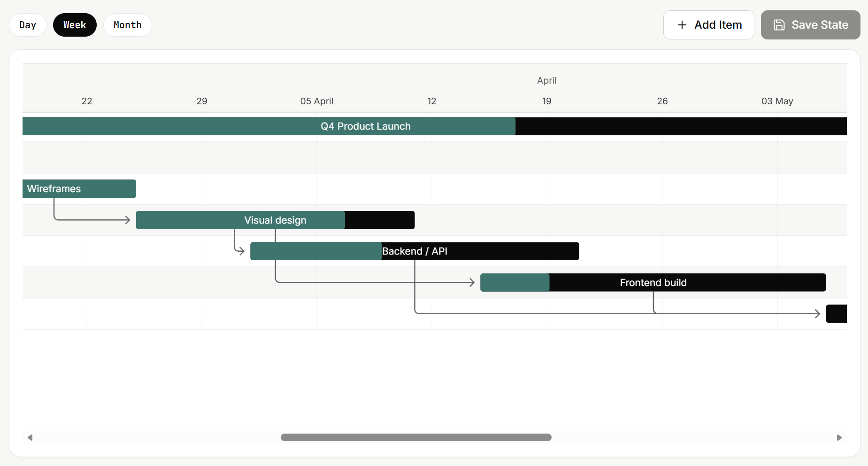Click the Save State button

(810, 25)
